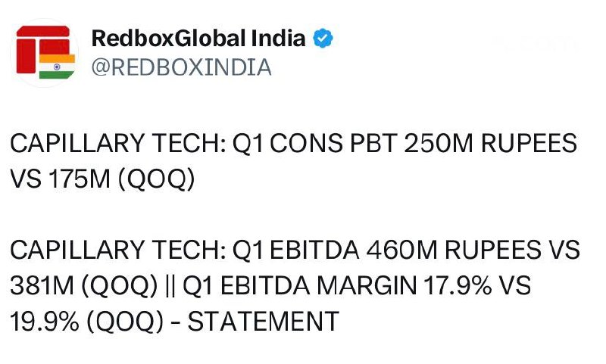The width and height of the screenshot is (606, 364).
Task: Click the '381M (QOQ)' text
Action: click(84, 286)
